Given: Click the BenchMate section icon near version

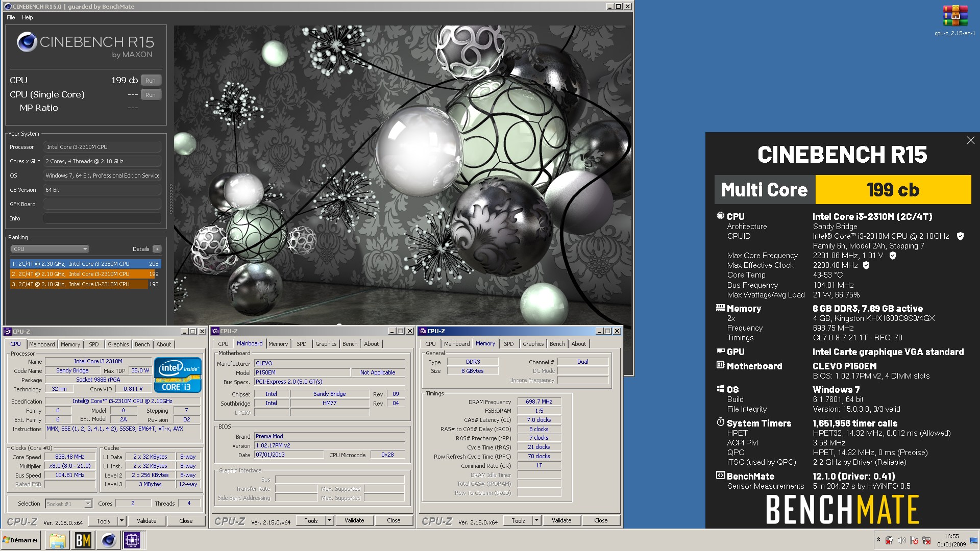Looking at the screenshot, I should [720, 475].
